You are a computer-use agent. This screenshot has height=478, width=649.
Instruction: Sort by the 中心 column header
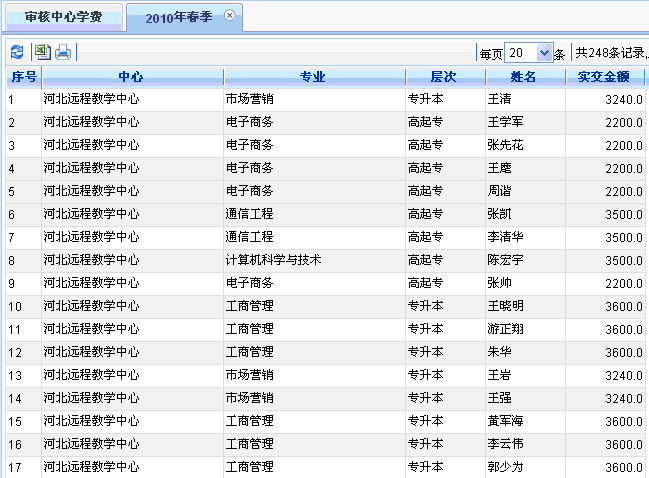coord(130,77)
